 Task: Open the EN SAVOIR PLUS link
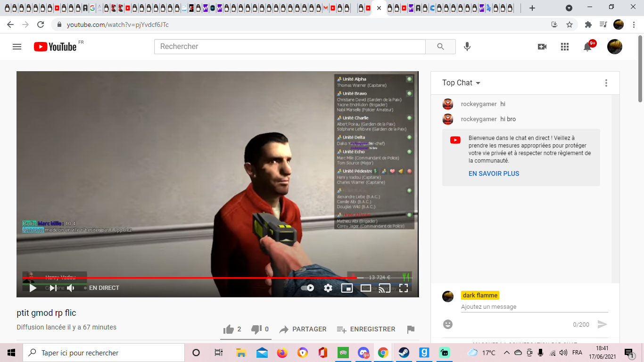point(494,173)
